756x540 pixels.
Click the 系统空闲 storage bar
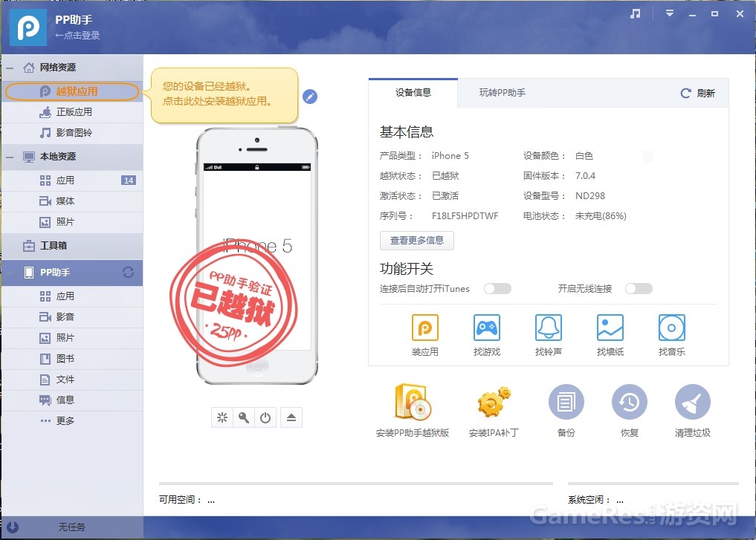pos(653,483)
